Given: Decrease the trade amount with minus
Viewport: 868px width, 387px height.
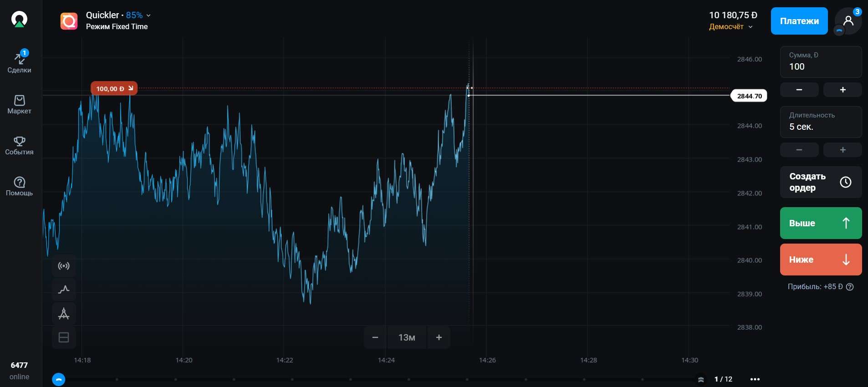Looking at the screenshot, I should [x=799, y=90].
